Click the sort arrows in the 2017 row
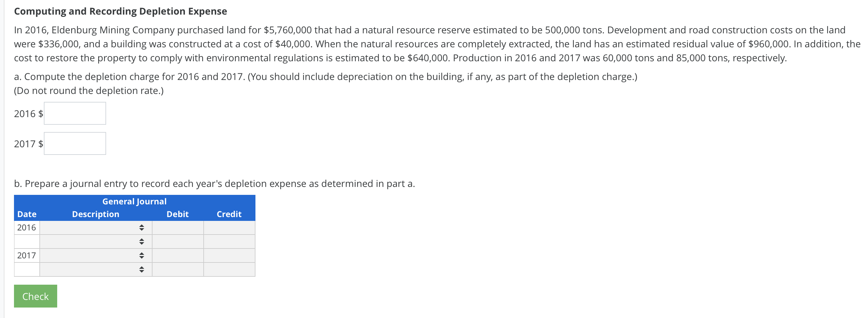Viewport: 868px width, 318px height. click(141, 255)
